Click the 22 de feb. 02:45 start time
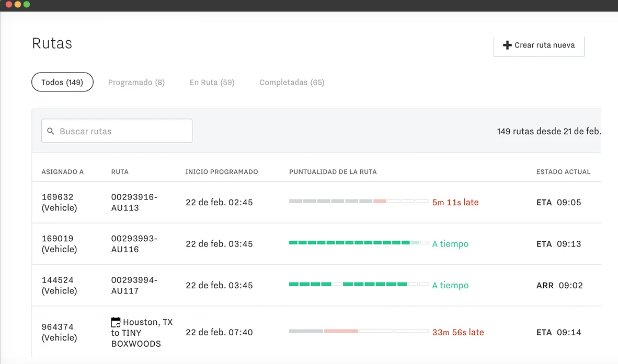 pyautogui.click(x=219, y=202)
